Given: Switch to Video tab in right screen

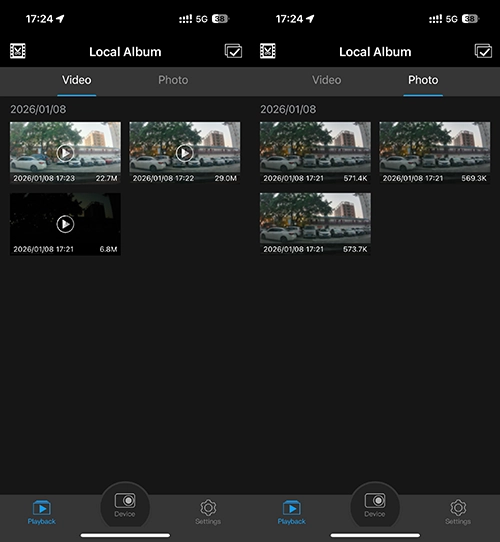Looking at the screenshot, I should coord(327,80).
